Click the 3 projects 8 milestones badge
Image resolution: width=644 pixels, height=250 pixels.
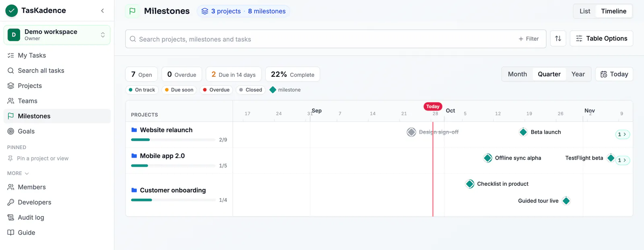click(x=244, y=11)
